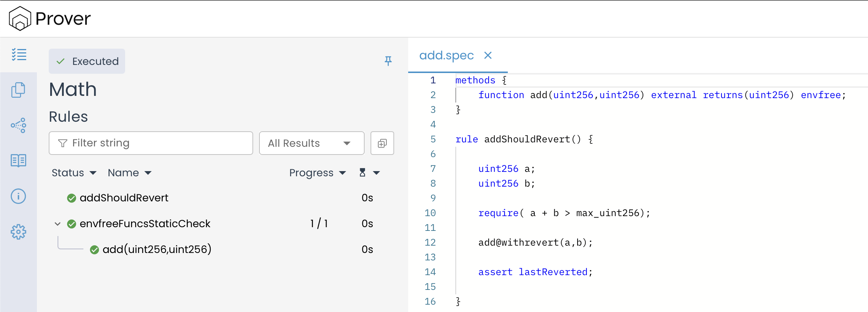Sort rules by Progress column

317,173
